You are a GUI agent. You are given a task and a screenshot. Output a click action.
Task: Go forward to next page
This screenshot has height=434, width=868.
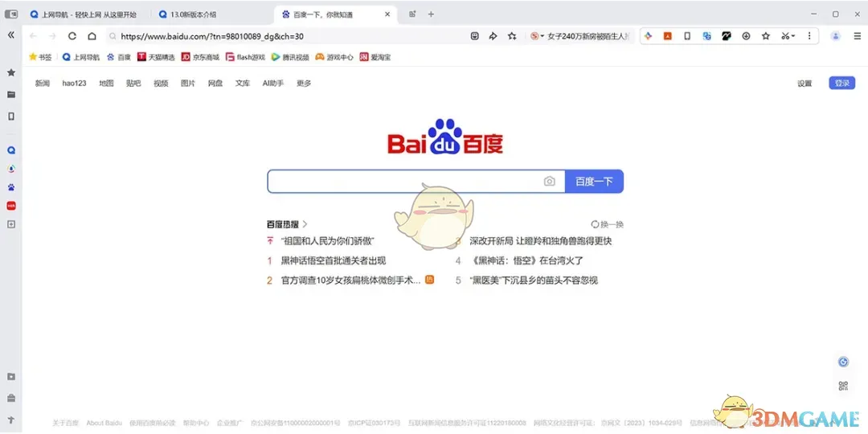(x=52, y=36)
